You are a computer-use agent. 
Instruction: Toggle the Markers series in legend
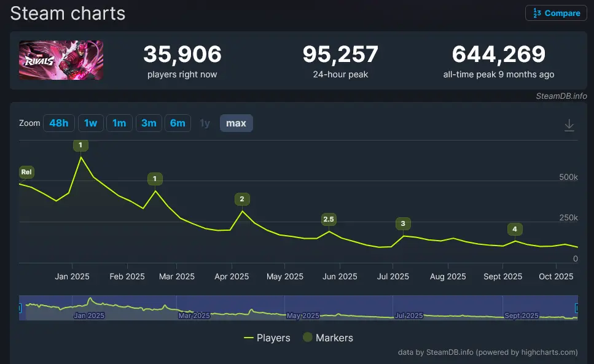tap(328, 338)
